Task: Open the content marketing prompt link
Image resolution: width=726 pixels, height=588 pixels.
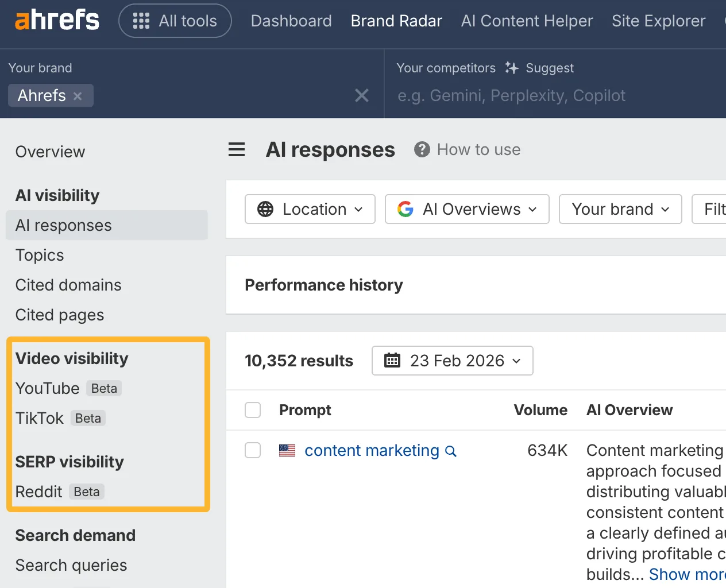Action: [x=370, y=451]
